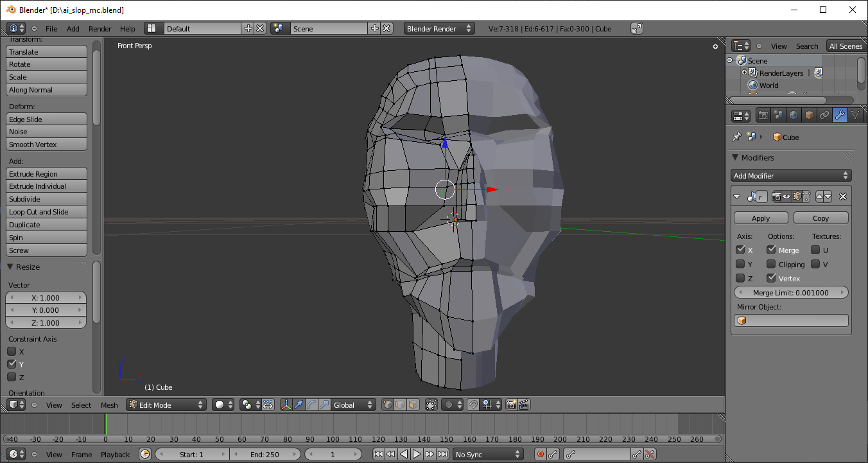Toggle modifier viewport visibility eye icon

[786, 197]
